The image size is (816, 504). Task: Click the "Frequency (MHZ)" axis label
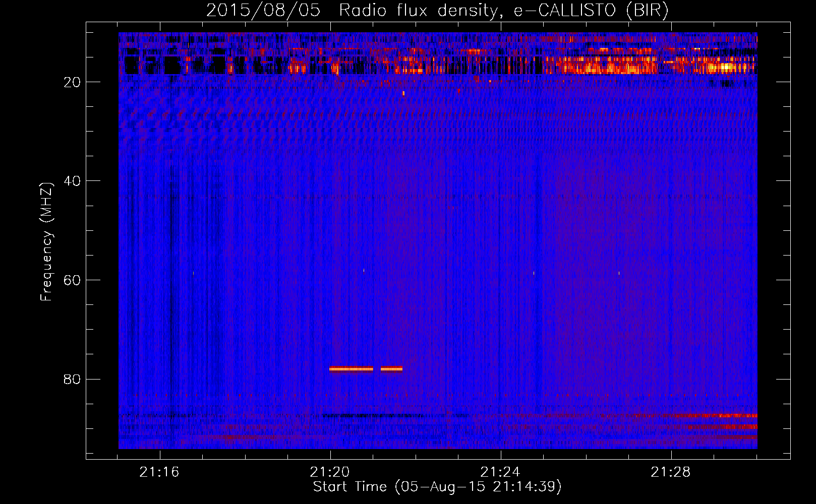[x=46, y=242]
